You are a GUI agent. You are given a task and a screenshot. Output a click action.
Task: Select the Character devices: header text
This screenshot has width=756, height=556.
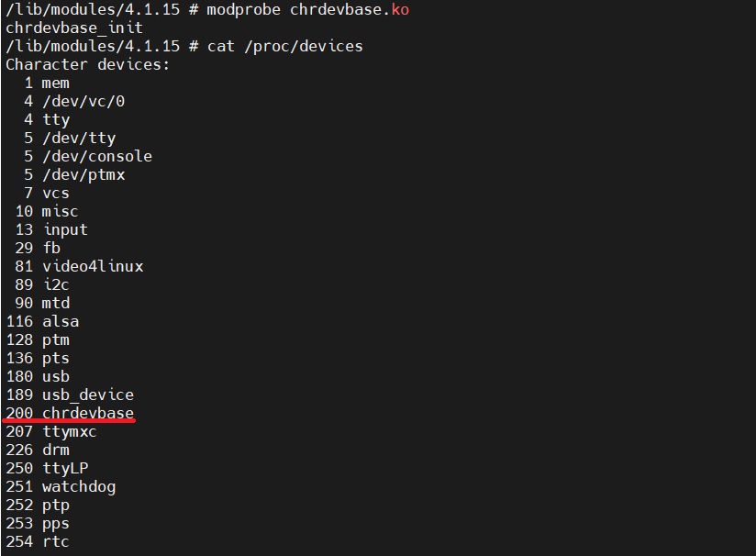(88, 64)
